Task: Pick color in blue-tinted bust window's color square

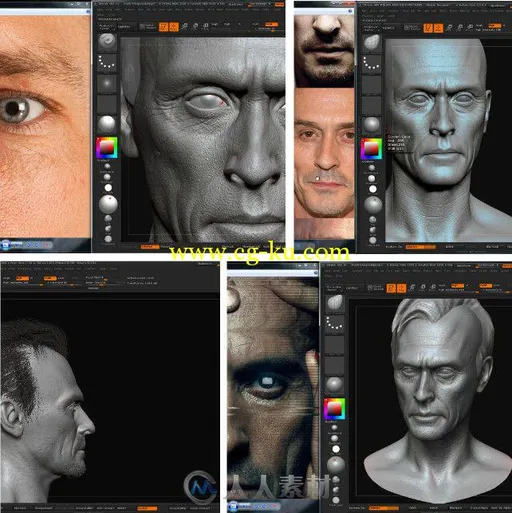Action: [x=371, y=149]
